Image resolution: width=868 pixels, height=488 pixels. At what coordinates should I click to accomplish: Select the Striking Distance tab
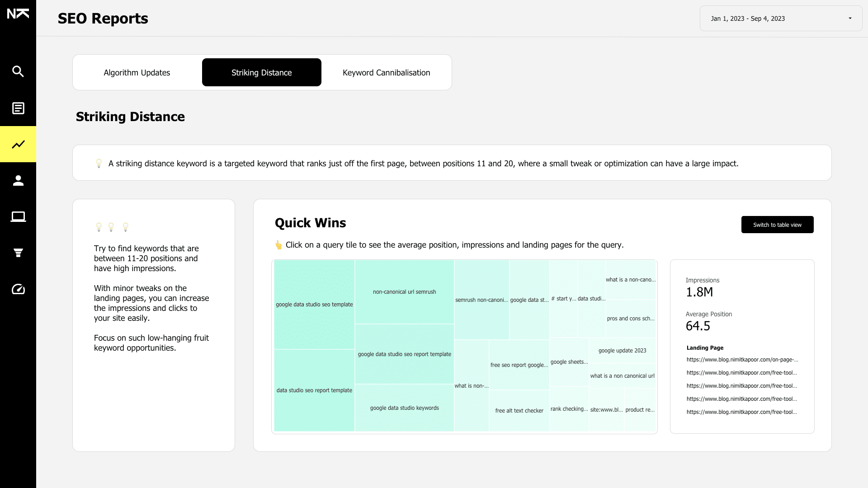click(x=262, y=73)
